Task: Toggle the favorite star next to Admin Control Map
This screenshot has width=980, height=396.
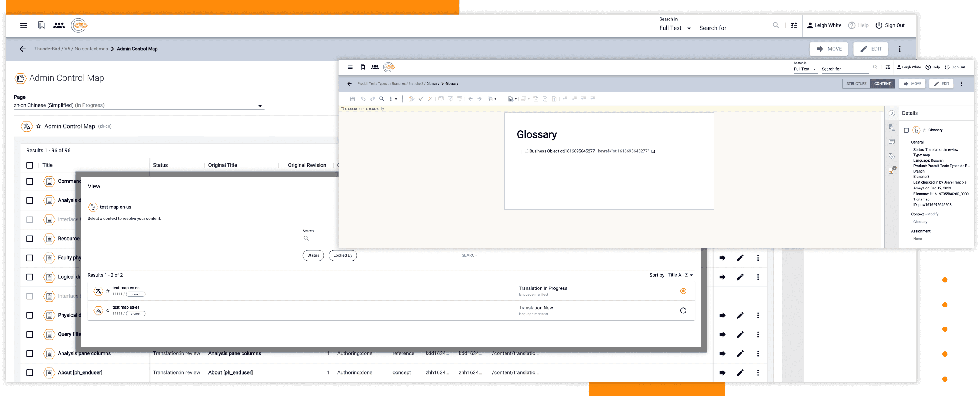Action: [x=38, y=126]
